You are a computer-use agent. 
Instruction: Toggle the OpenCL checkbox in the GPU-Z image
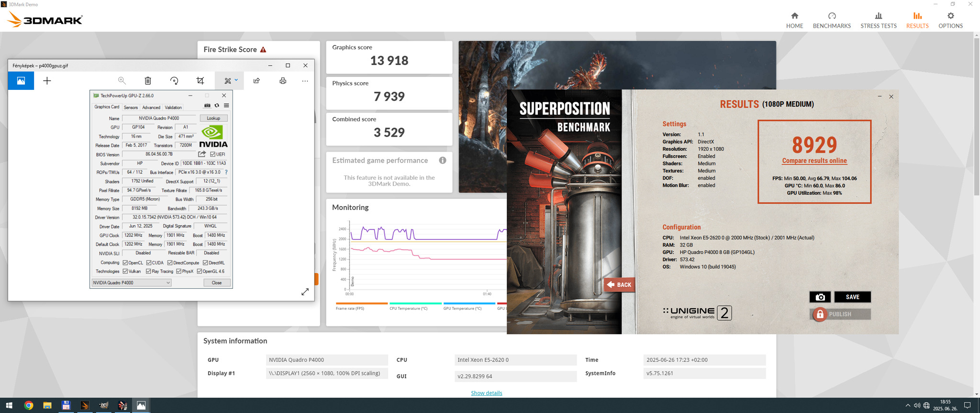[x=125, y=263]
